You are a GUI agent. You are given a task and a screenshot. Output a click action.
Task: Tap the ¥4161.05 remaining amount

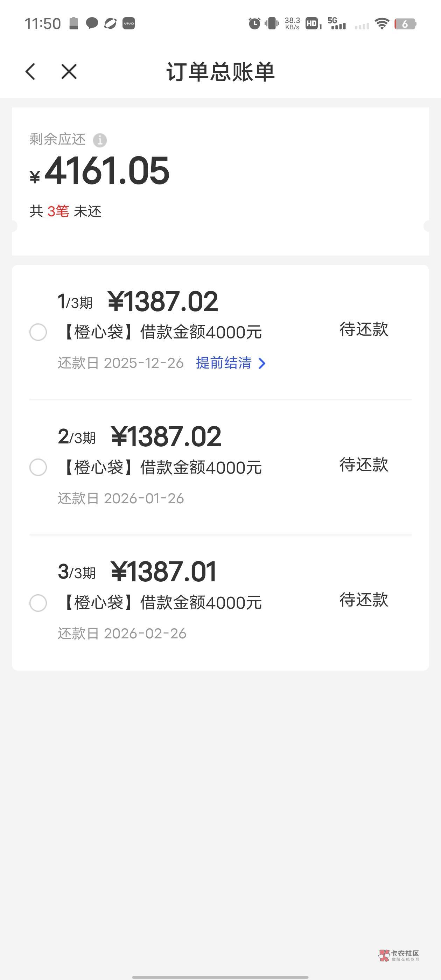point(107,171)
